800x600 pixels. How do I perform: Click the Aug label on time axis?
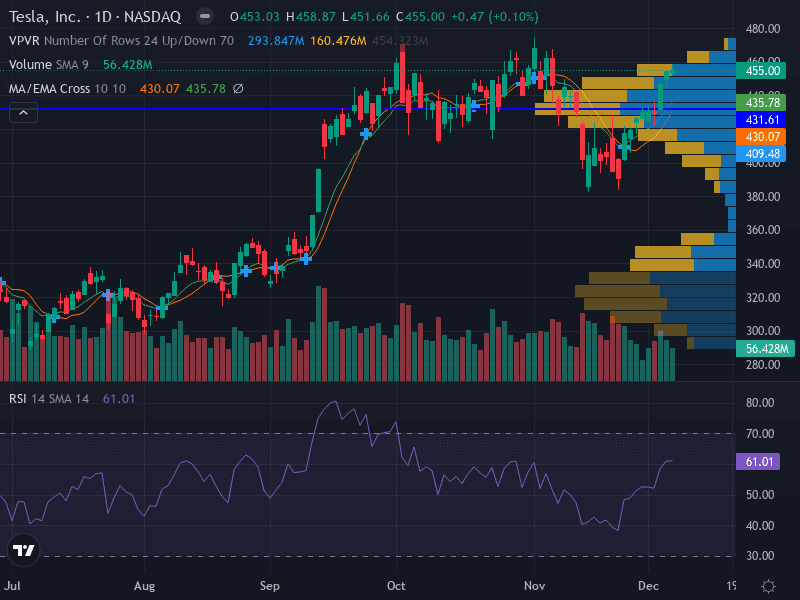pos(144,586)
